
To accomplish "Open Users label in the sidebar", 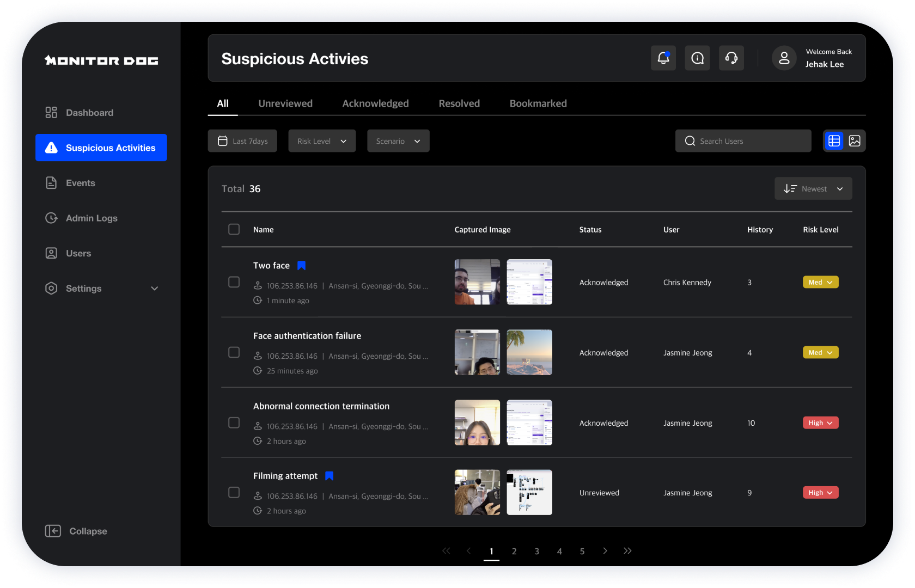I will (x=78, y=253).
